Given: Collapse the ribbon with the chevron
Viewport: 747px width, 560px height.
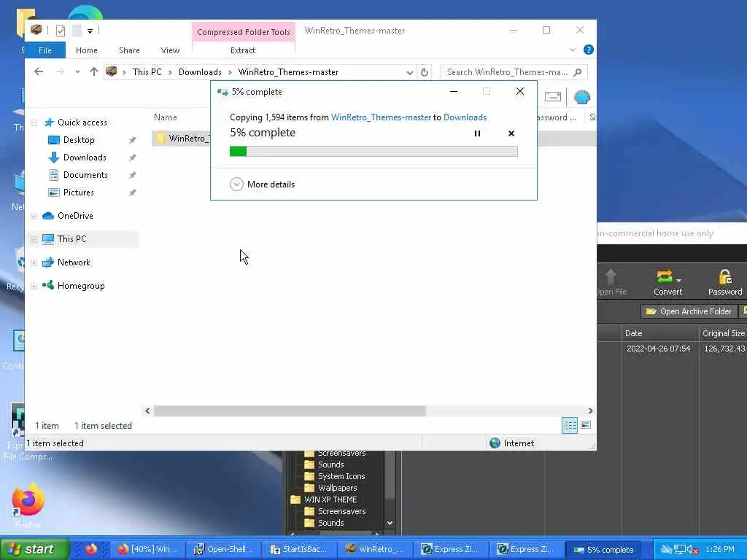Looking at the screenshot, I should click(572, 50).
